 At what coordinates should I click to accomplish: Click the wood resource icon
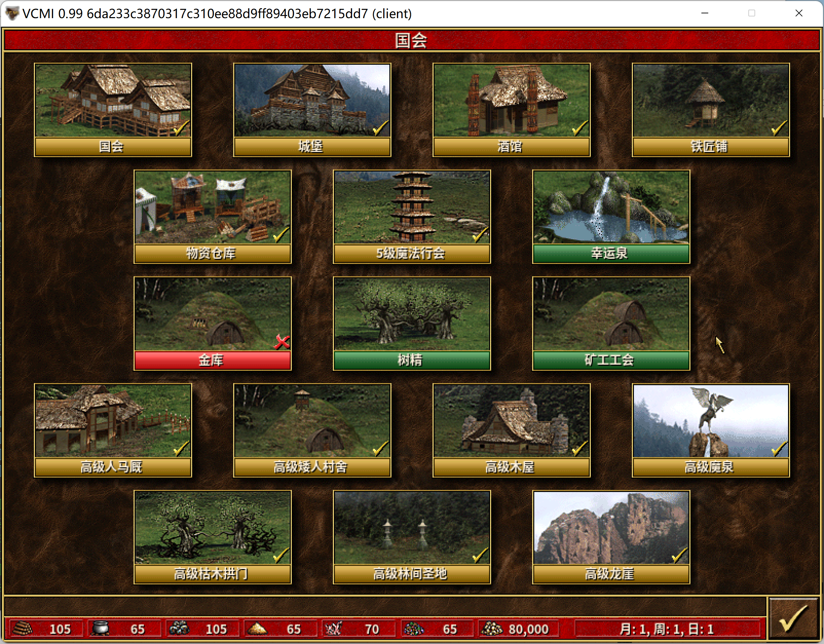click(x=22, y=629)
